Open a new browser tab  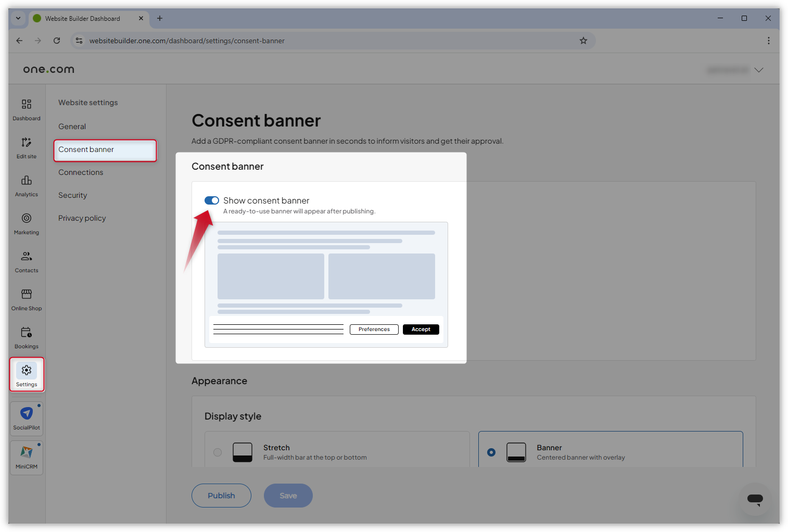click(160, 18)
